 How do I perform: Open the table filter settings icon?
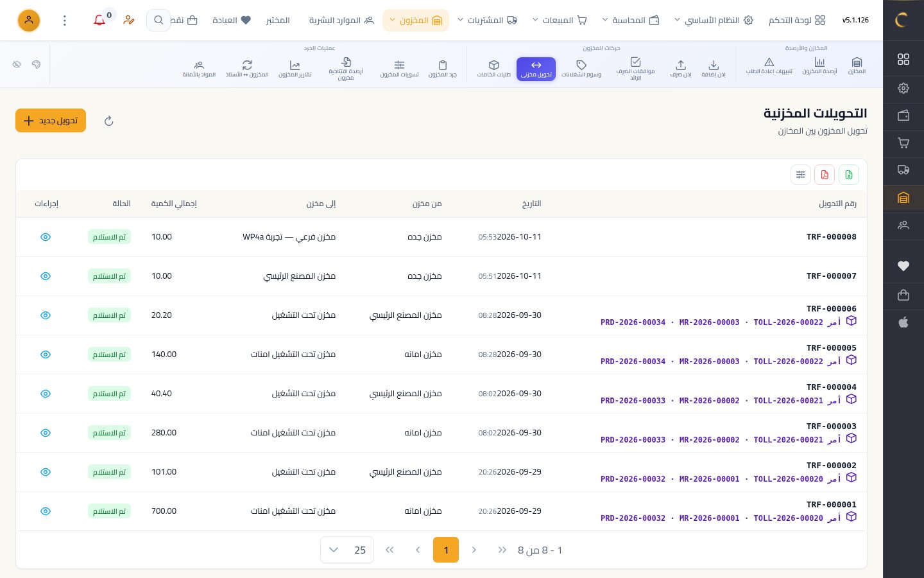pyautogui.click(x=801, y=175)
